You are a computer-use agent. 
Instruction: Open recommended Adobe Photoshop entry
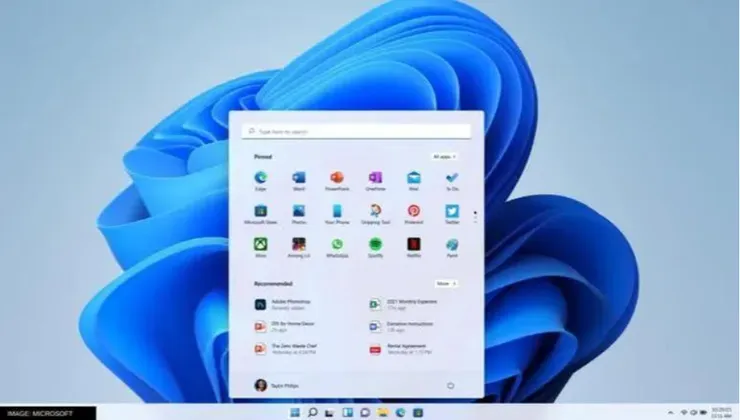tap(283, 304)
